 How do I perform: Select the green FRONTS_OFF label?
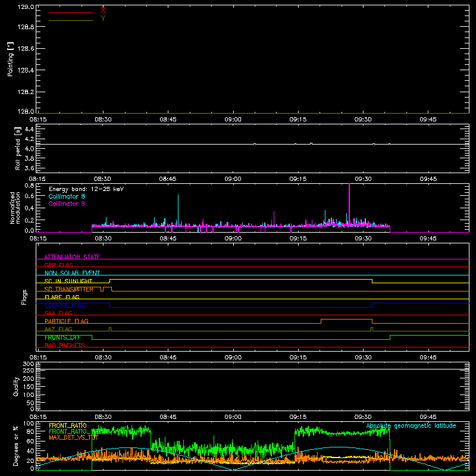[x=62, y=337]
